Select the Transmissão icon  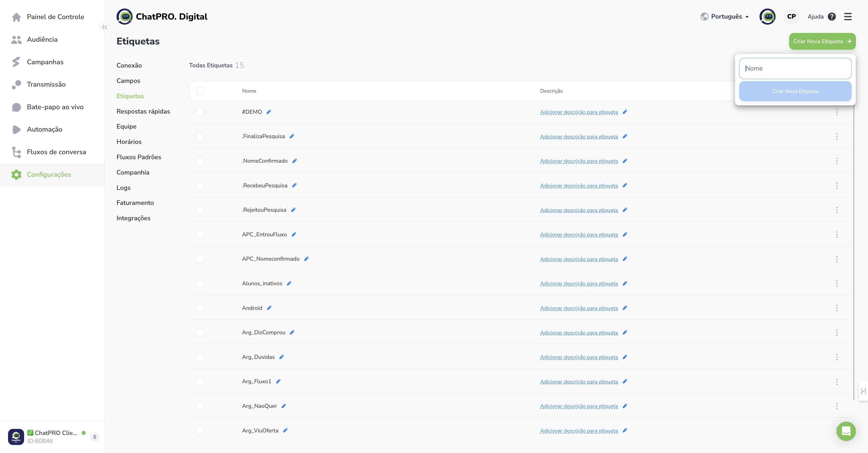tap(16, 85)
